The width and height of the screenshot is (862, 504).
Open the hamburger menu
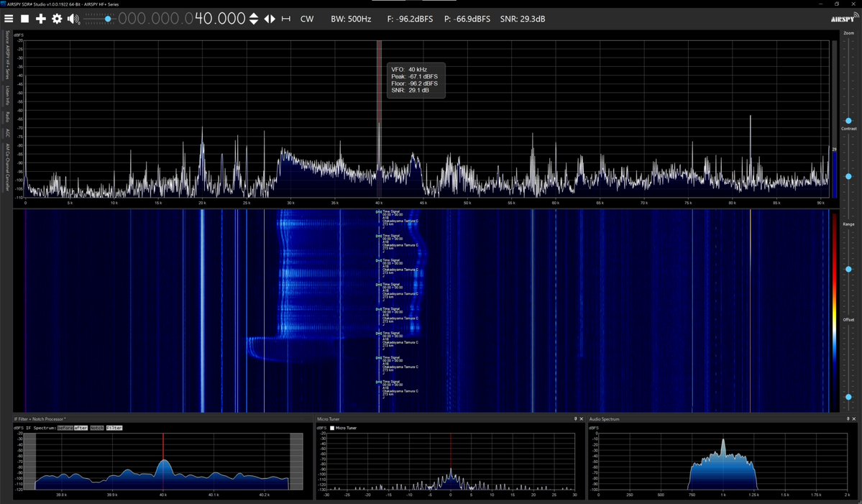(9, 19)
